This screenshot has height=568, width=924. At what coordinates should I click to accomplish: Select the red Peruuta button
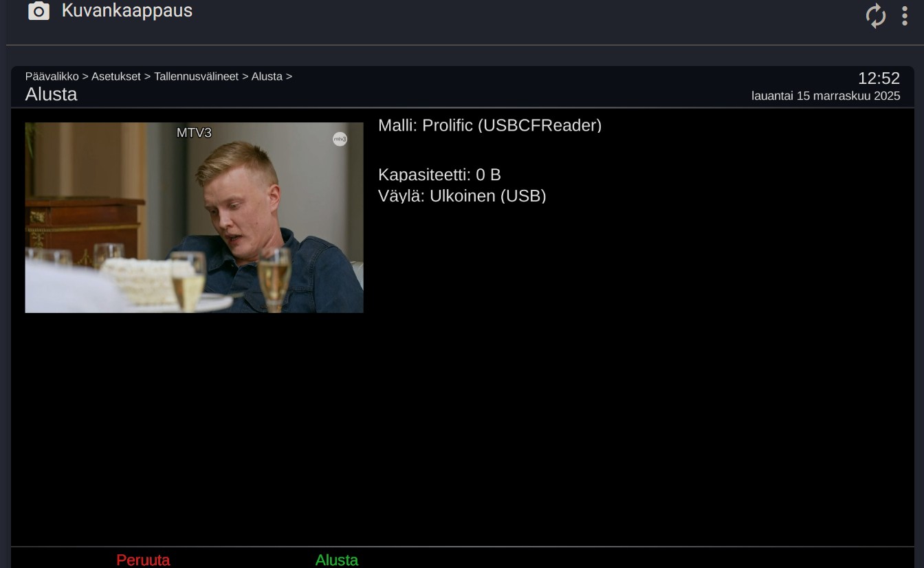[x=143, y=560]
